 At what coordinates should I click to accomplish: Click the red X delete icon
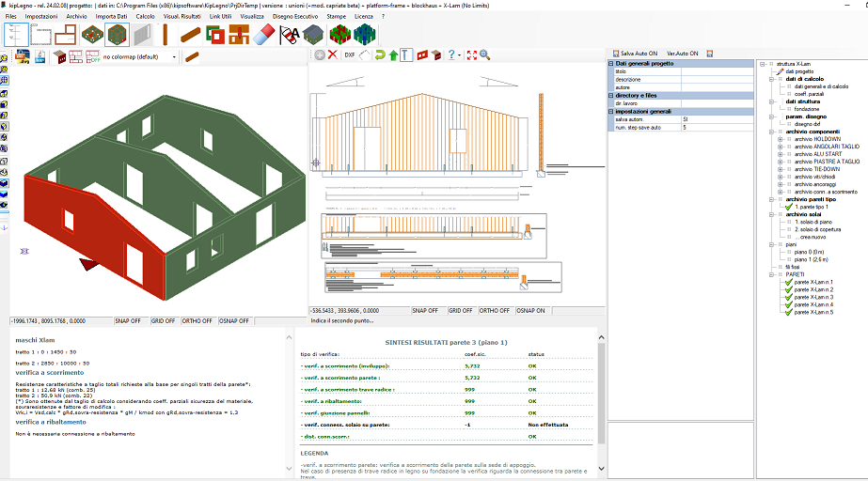[x=332, y=55]
